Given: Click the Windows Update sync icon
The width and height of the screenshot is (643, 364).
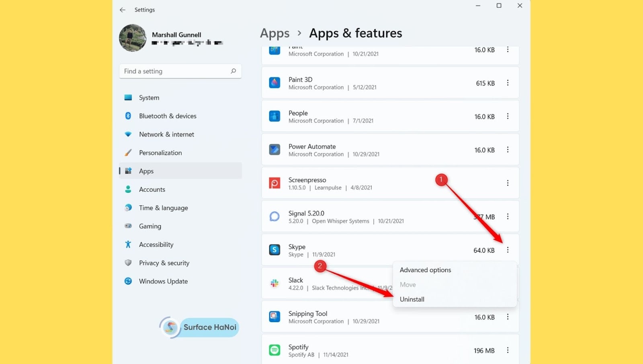Looking at the screenshot, I should [x=128, y=281].
